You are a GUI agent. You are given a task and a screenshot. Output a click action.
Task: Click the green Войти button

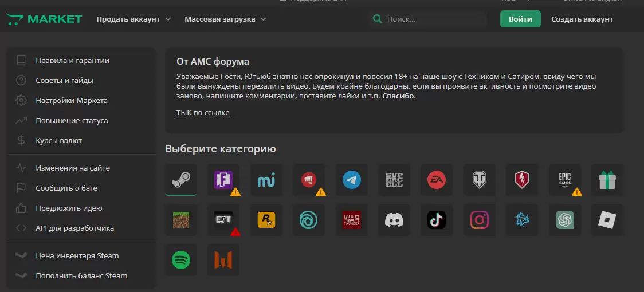(520, 19)
